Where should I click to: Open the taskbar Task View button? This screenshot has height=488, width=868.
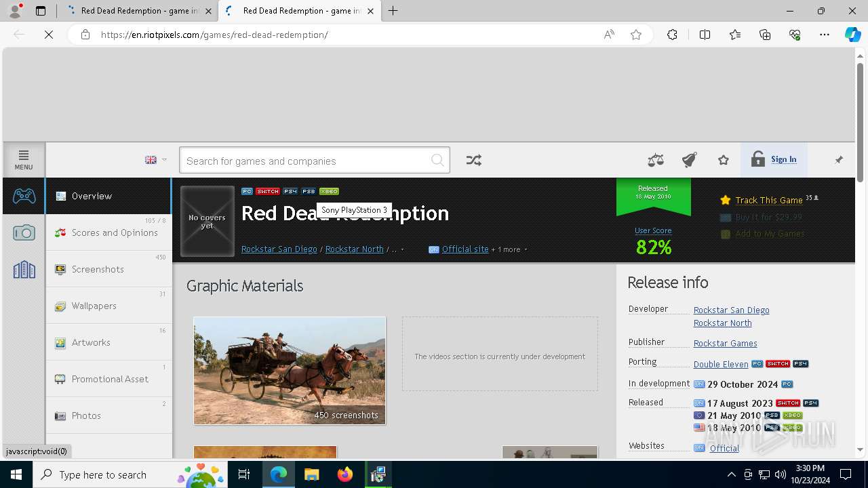pos(244,474)
